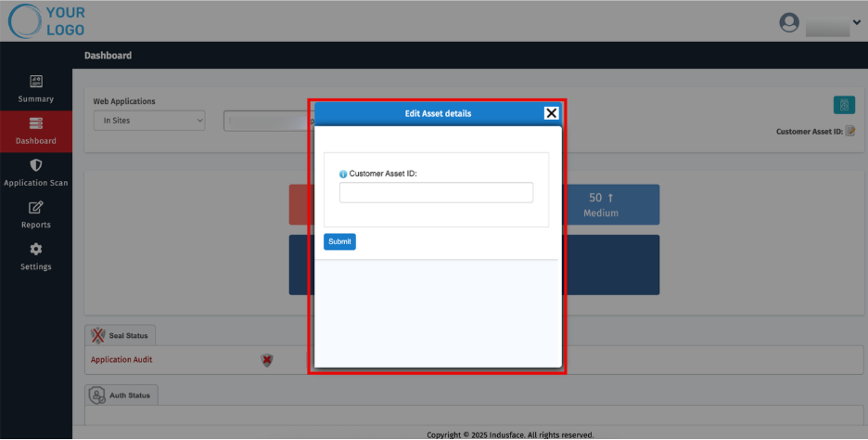This screenshot has height=440, width=868.
Task: Click the Submit button
Action: [x=340, y=241]
